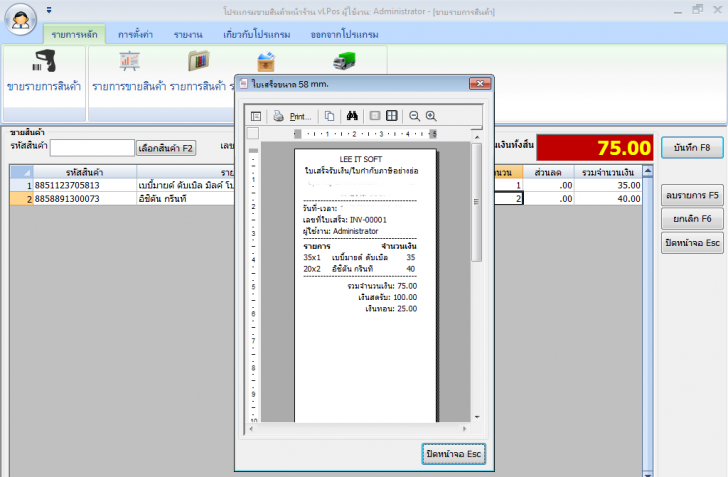Image resolution: width=728 pixels, height=477 pixels.
Task: Open the รายการสินค้า binder folder icon
Action: (x=199, y=61)
